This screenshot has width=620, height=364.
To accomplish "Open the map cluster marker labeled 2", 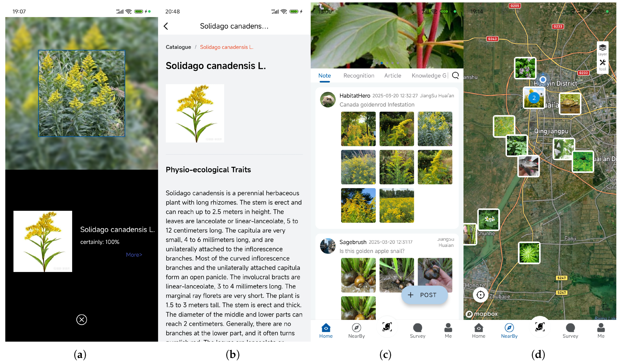I will coord(534,98).
